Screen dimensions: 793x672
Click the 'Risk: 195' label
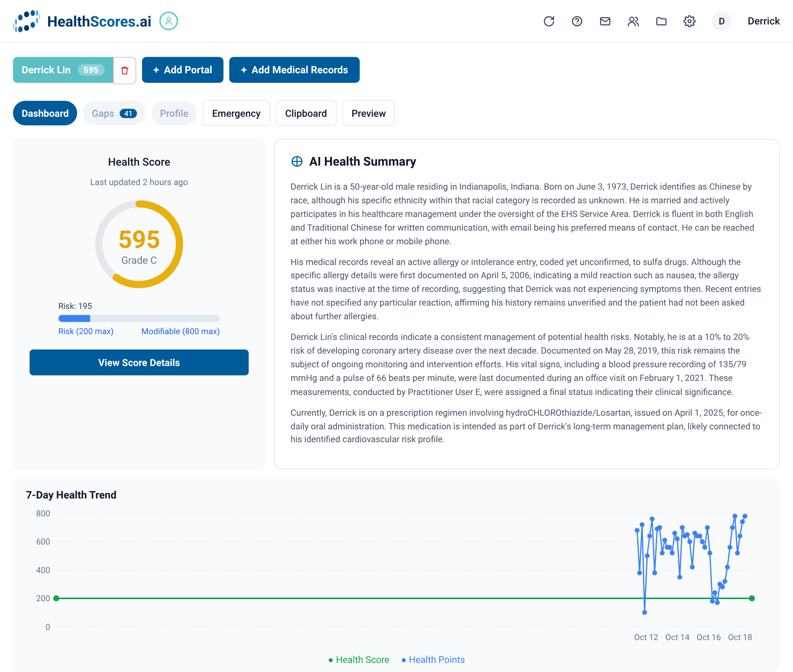(75, 306)
